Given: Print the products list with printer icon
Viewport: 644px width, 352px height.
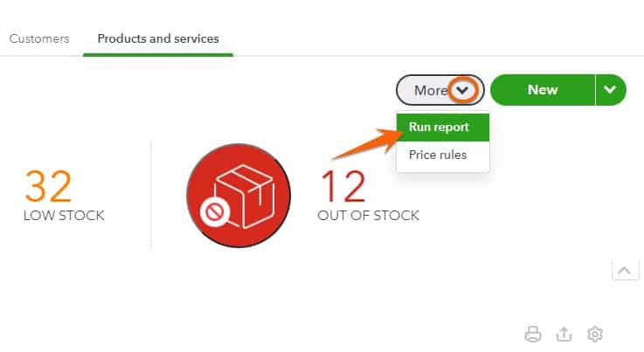Looking at the screenshot, I should tap(533, 334).
